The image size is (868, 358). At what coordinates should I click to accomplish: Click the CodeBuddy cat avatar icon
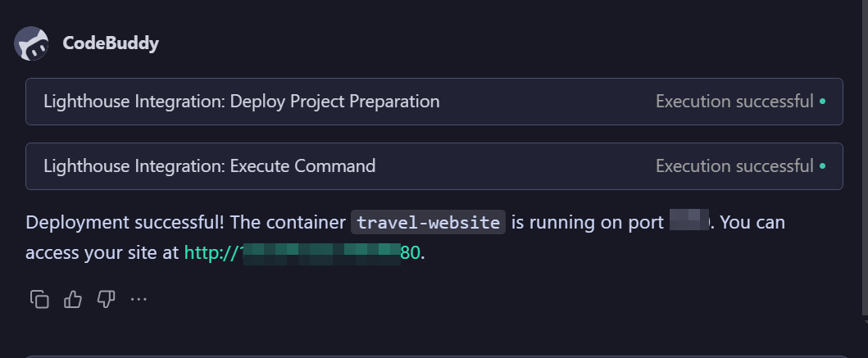tap(32, 43)
